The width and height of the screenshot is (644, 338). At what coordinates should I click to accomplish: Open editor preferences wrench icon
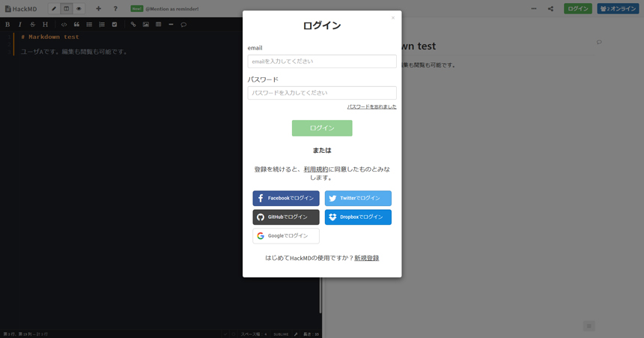pyautogui.click(x=296, y=334)
